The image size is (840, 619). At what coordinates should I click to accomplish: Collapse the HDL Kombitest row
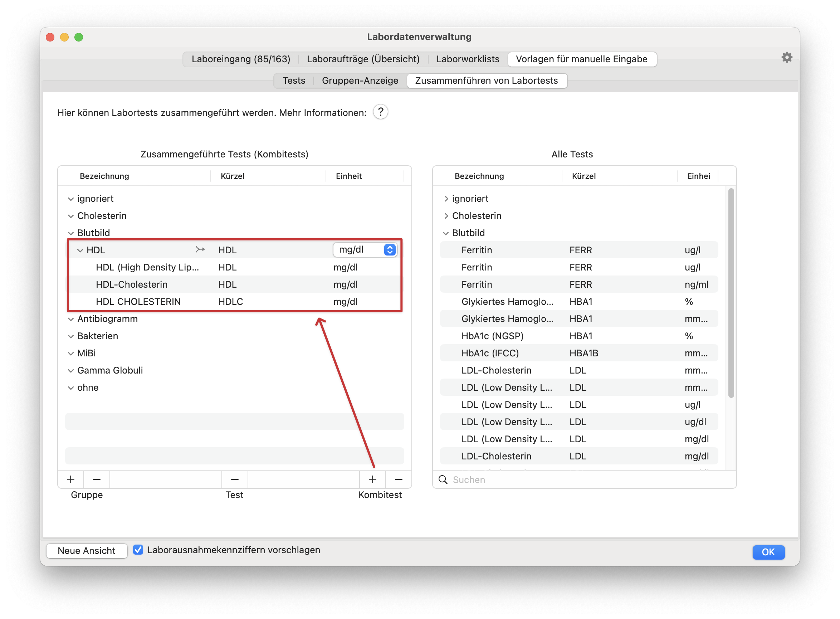coord(80,250)
